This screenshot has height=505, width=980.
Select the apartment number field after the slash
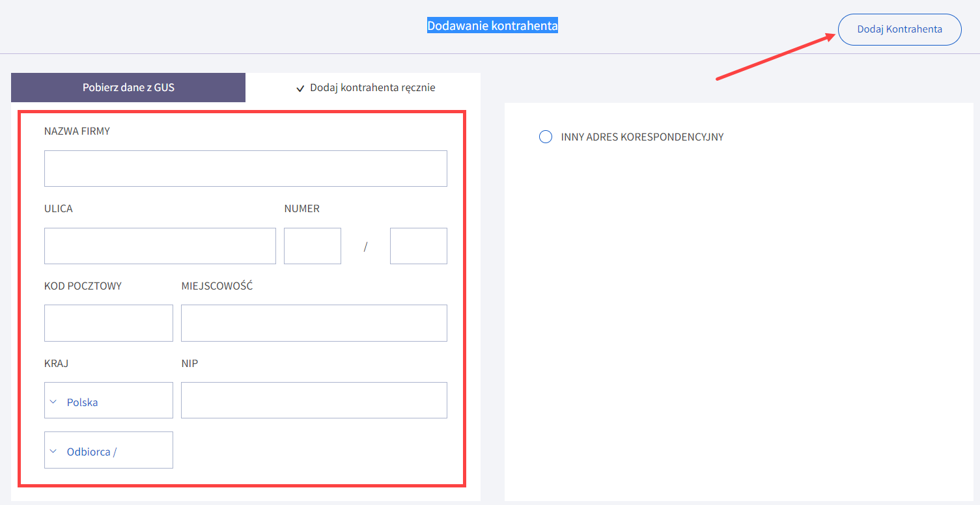pos(418,246)
